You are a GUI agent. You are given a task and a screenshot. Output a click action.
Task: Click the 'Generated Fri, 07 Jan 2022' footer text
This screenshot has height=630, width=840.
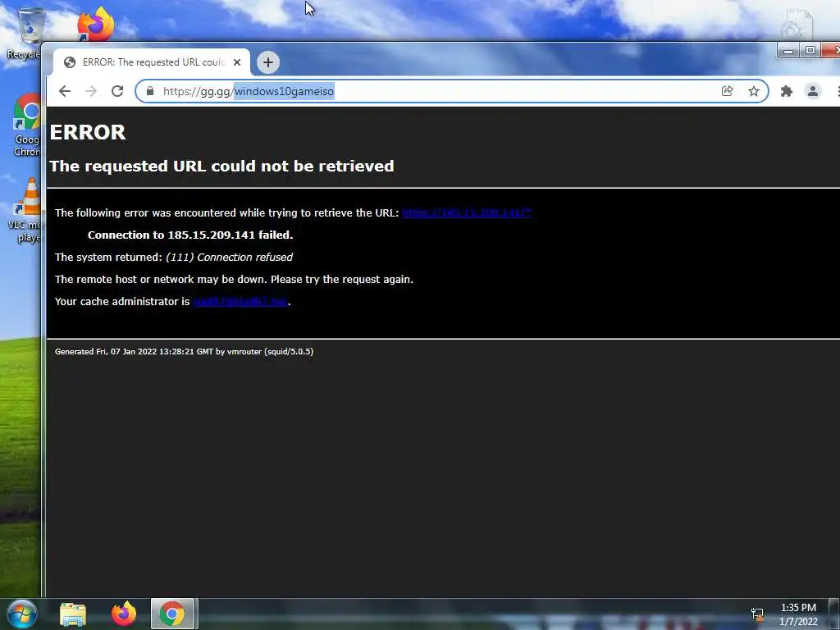pyautogui.click(x=184, y=351)
